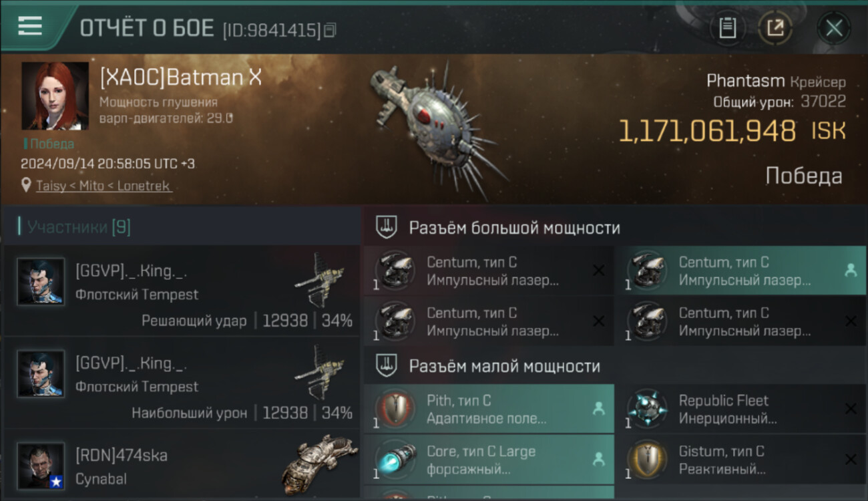Open King pilot with Наибольший урон
The width and height of the screenshot is (868, 501).
182,383
